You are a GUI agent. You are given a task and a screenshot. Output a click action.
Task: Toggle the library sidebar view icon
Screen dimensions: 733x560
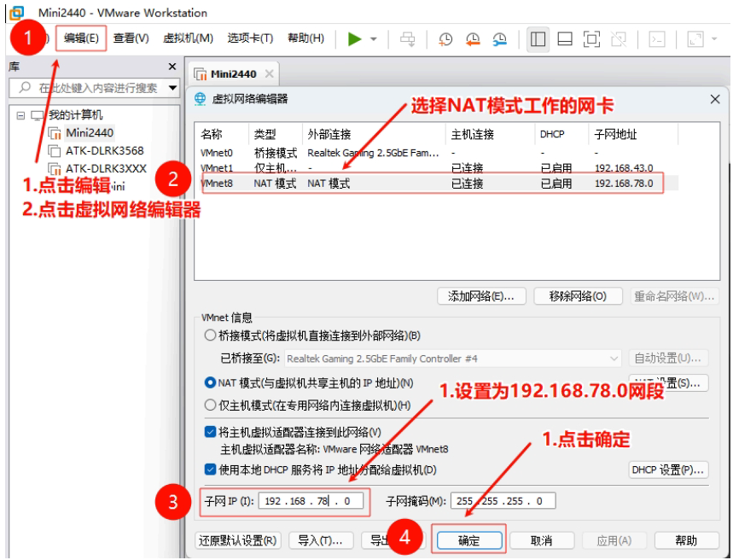coord(538,39)
